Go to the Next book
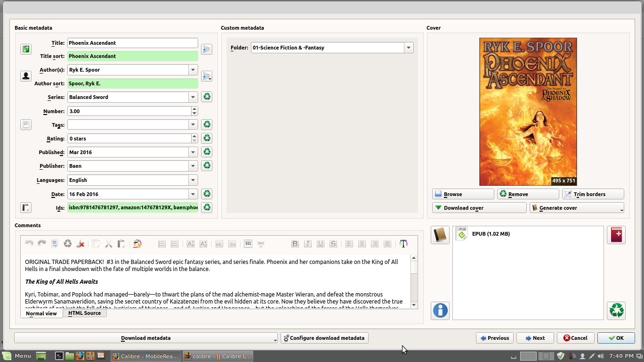The height and width of the screenshot is (362, 644). (535, 338)
